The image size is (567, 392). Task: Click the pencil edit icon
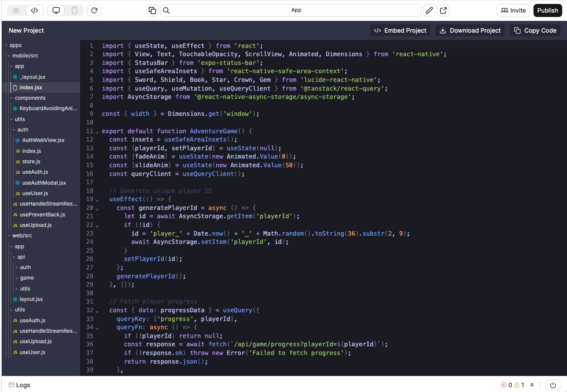(x=429, y=10)
